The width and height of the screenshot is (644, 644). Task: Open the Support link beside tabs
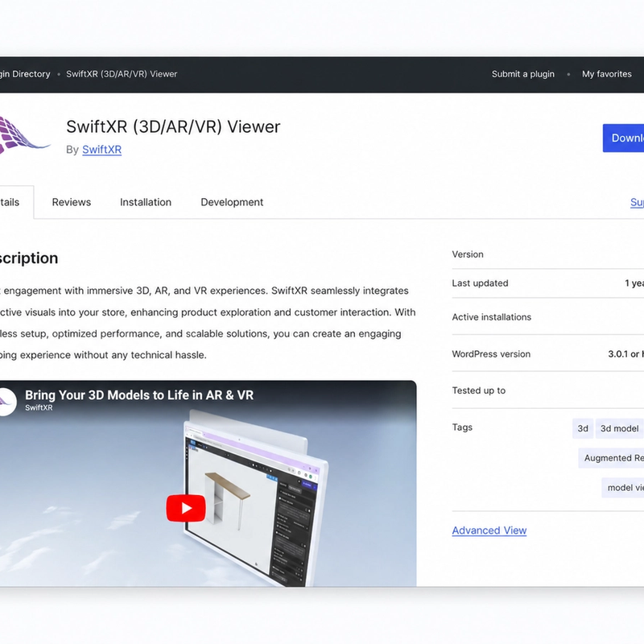point(637,202)
